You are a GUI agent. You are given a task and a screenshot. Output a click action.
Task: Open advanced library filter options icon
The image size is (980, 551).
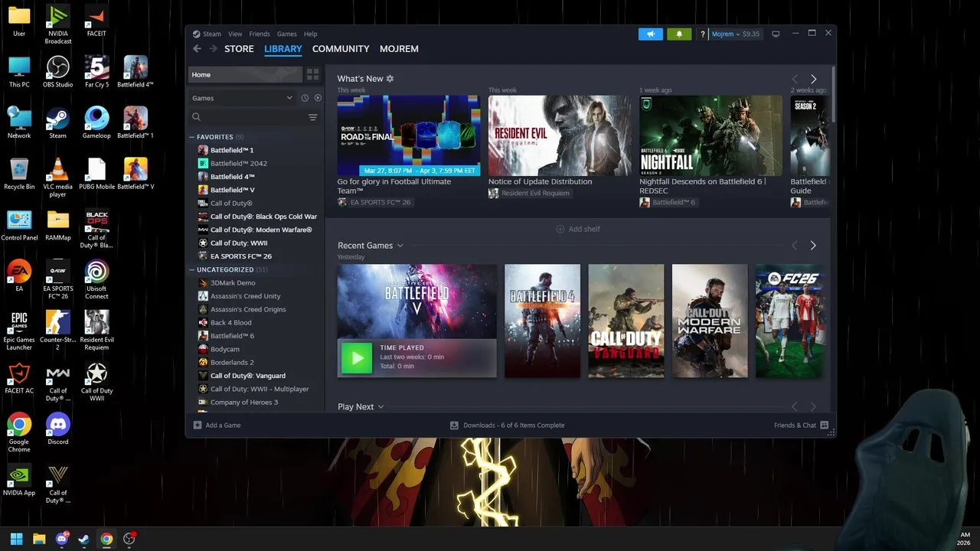point(312,117)
